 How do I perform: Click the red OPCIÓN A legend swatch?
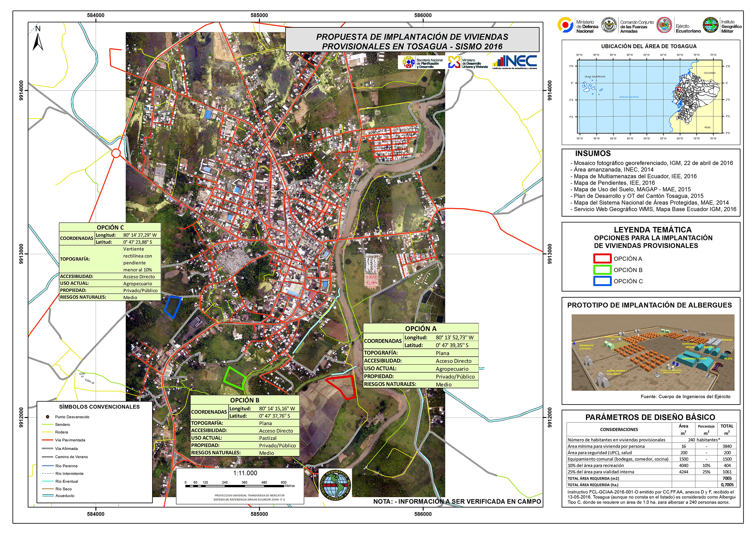click(x=602, y=259)
